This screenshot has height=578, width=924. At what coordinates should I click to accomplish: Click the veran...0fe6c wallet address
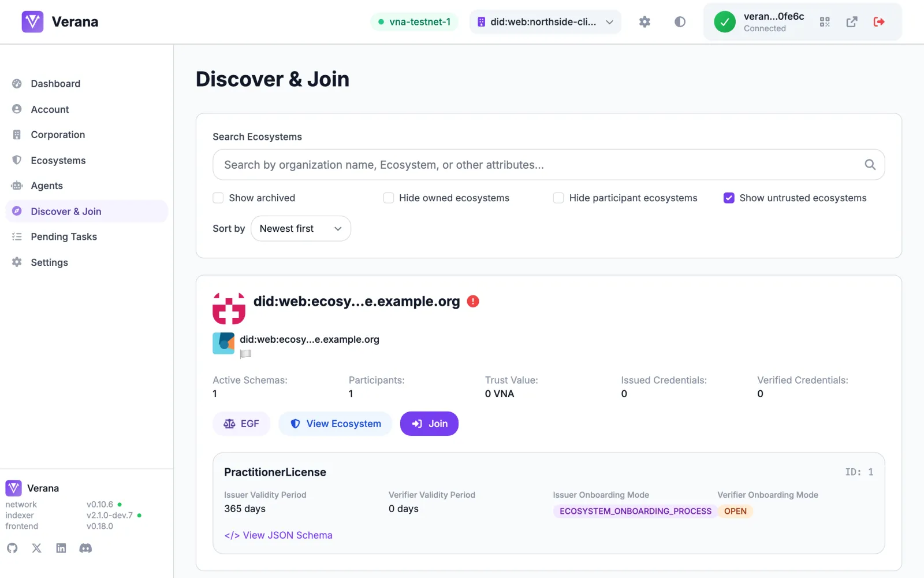(x=774, y=16)
